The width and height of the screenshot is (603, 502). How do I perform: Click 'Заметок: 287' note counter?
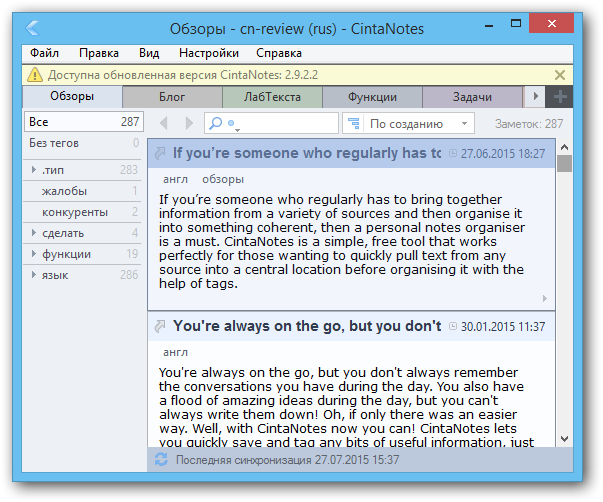pyautogui.click(x=529, y=123)
